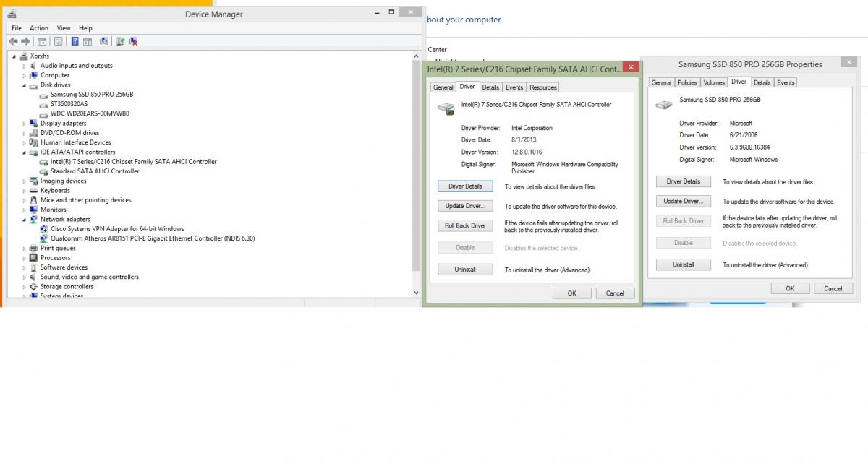Toggle the show/hide console tree toolbar icon
The image size is (868, 461).
click(x=42, y=42)
